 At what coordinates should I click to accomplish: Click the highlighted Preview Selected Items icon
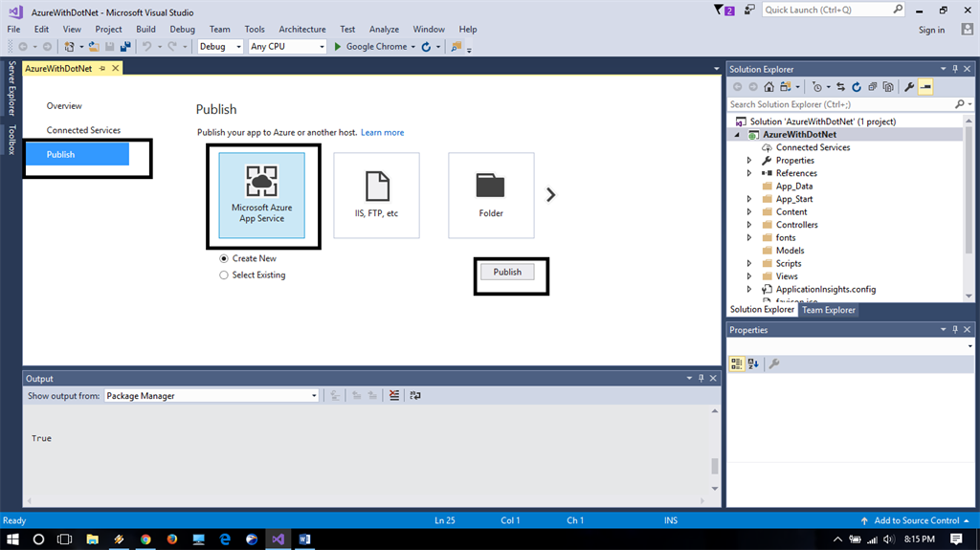click(x=925, y=87)
